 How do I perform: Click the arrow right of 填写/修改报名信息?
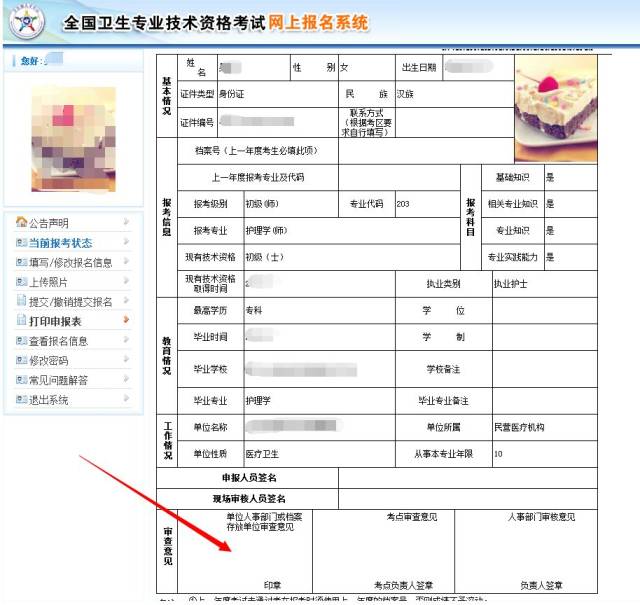[126, 261]
